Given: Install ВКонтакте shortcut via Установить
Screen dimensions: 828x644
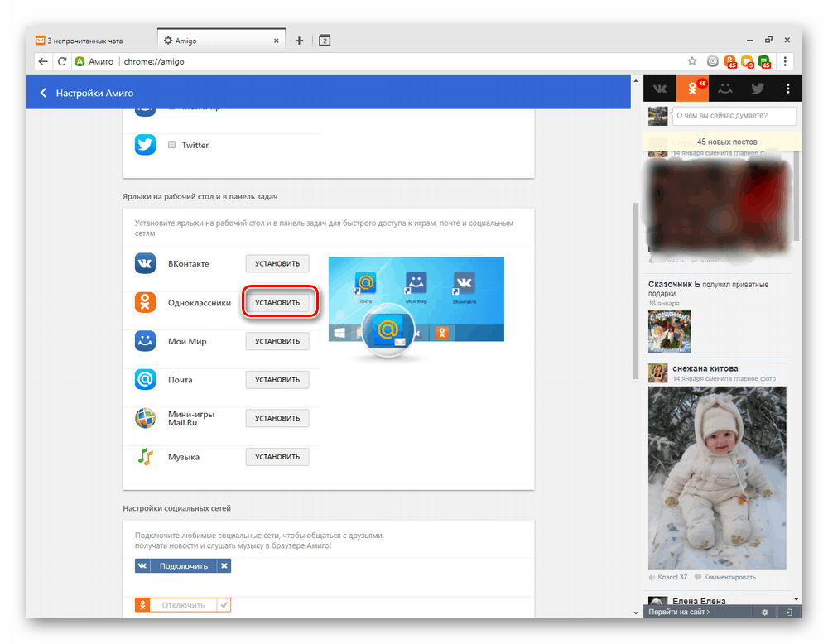Looking at the screenshot, I should 277,263.
